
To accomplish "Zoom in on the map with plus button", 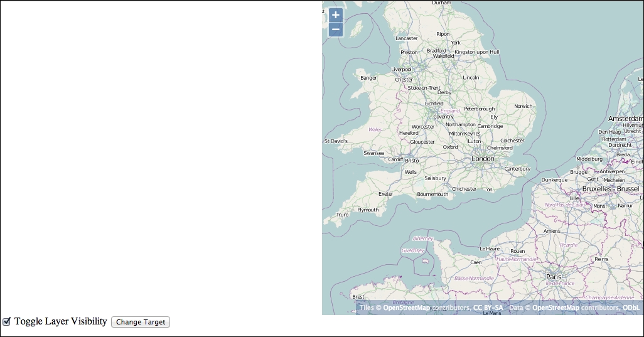I will click(x=336, y=15).
